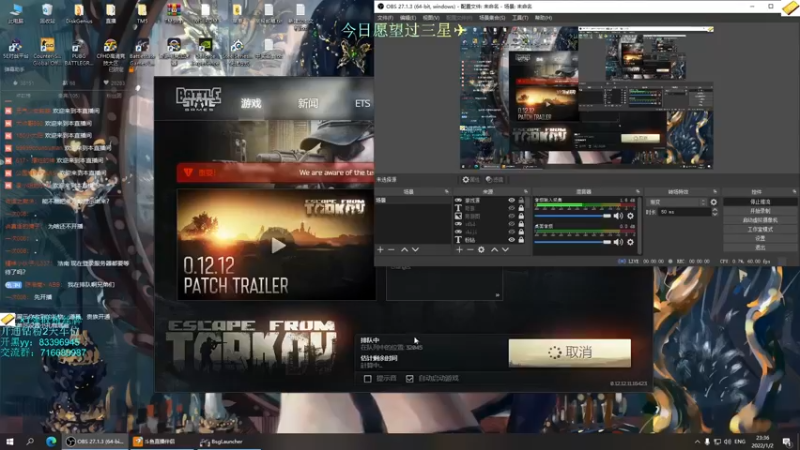Screen dimensions: 800x450
Task: Open settings gear of desktop audio channel
Action: tap(631, 242)
